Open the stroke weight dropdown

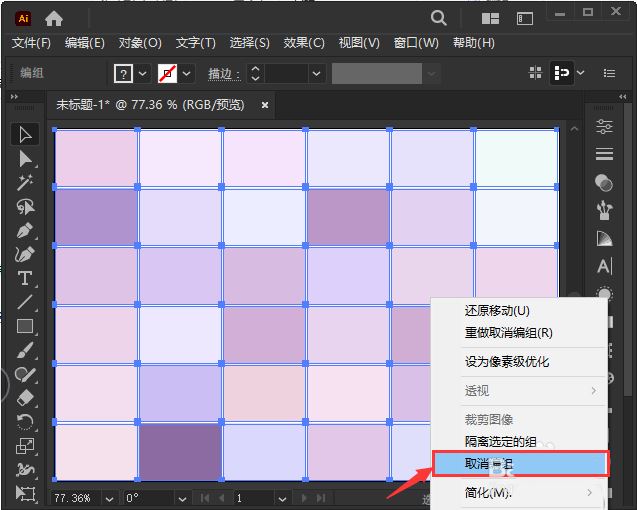pos(316,74)
